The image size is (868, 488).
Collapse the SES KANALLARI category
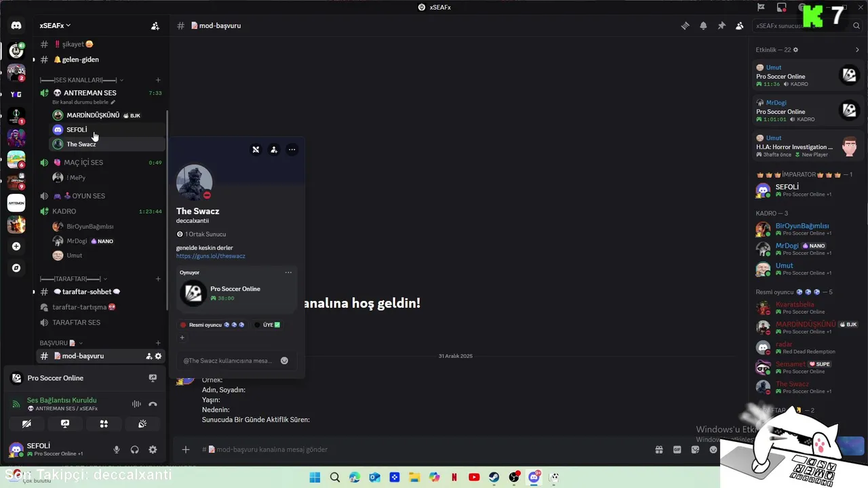click(x=81, y=80)
